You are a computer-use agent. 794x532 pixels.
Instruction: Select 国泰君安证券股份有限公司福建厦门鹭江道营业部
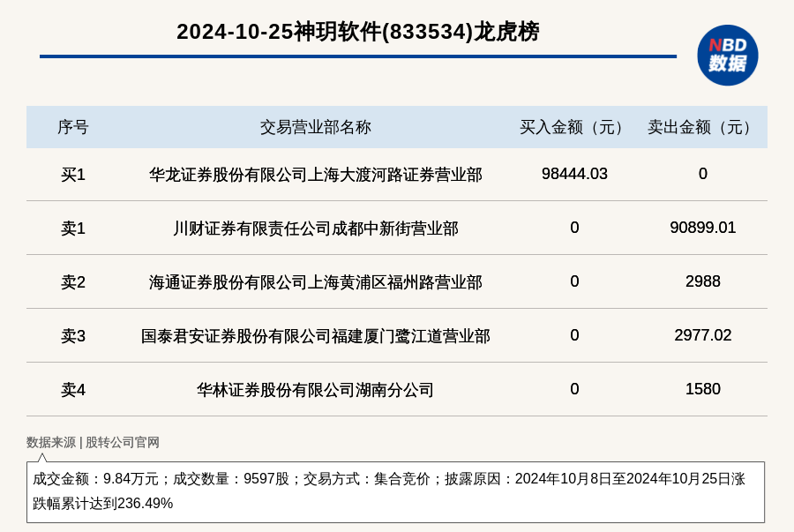tap(316, 335)
